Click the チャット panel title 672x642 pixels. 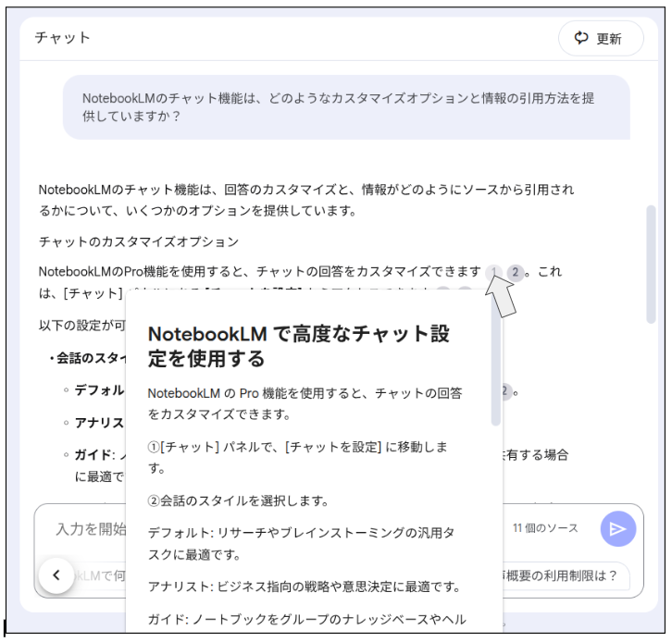pyautogui.click(x=63, y=38)
